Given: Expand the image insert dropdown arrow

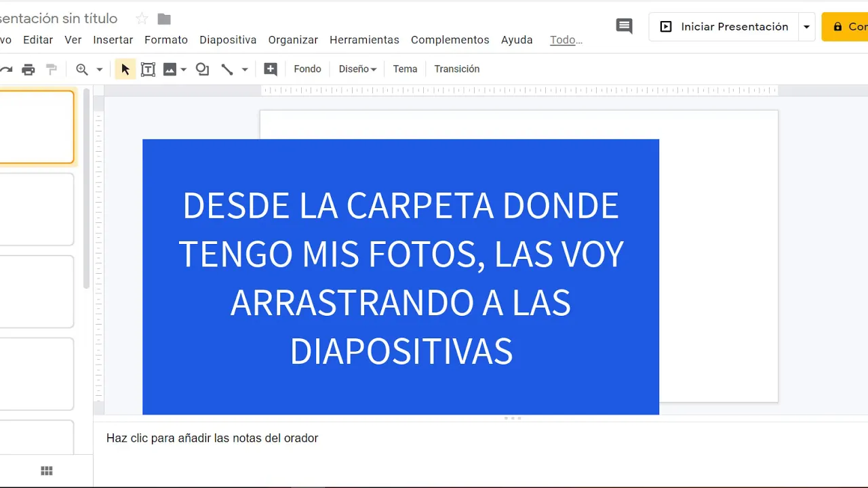Looking at the screenshot, I should coord(184,69).
